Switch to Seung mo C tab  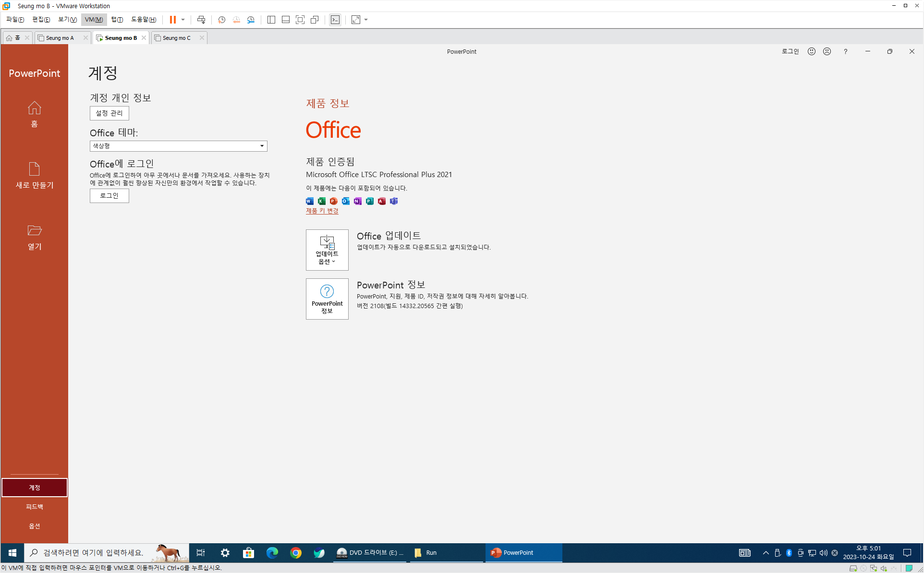coord(176,38)
